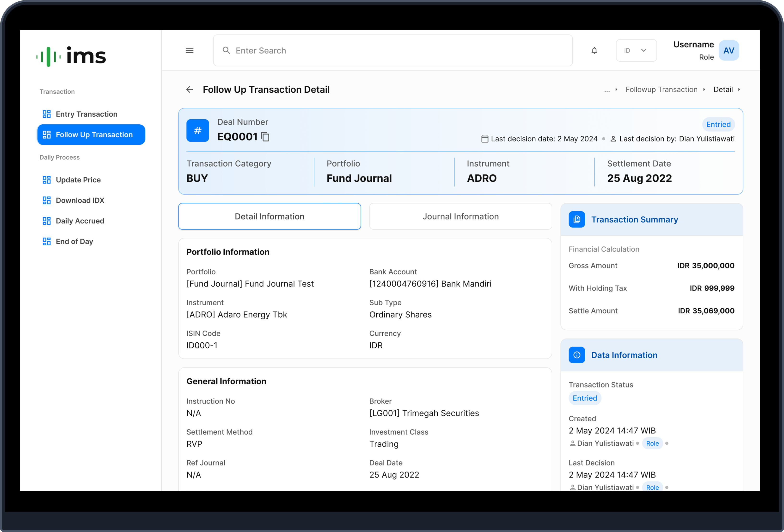The height and width of the screenshot is (532, 784).
Task: Open the notifications bell
Action: [594, 51]
